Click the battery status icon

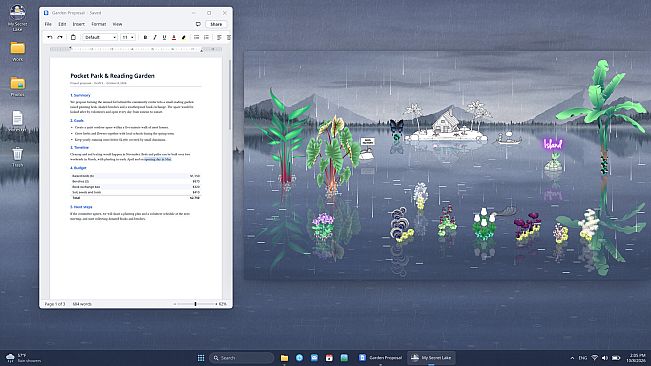click(x=616, y=358)
